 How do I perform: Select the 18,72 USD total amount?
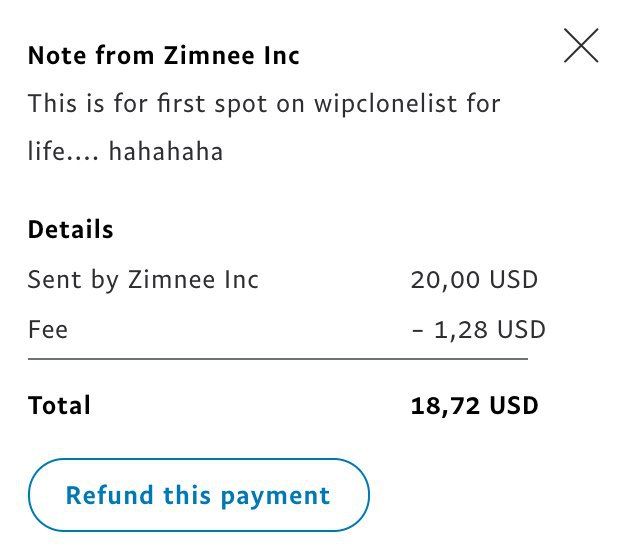[474, 405]
